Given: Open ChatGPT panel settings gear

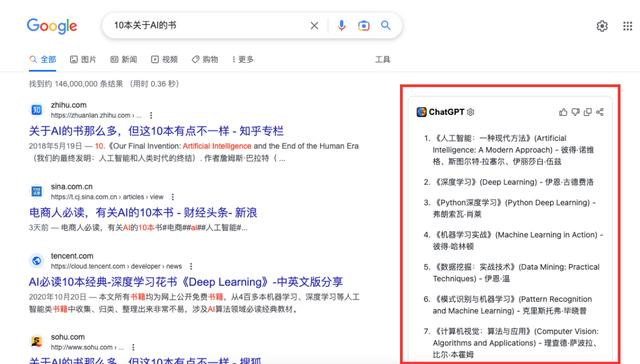Looking at the screenshot, I should tap(471, 112).
